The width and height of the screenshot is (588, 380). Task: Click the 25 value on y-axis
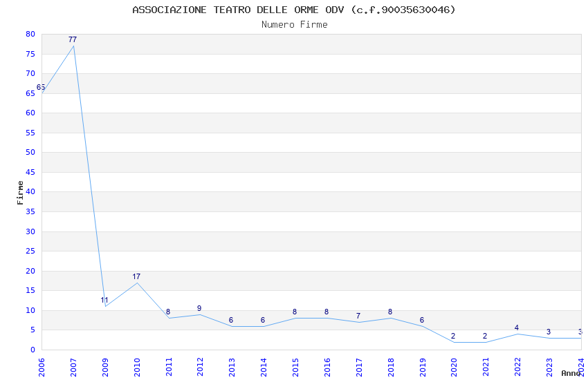tap(30, 251)
